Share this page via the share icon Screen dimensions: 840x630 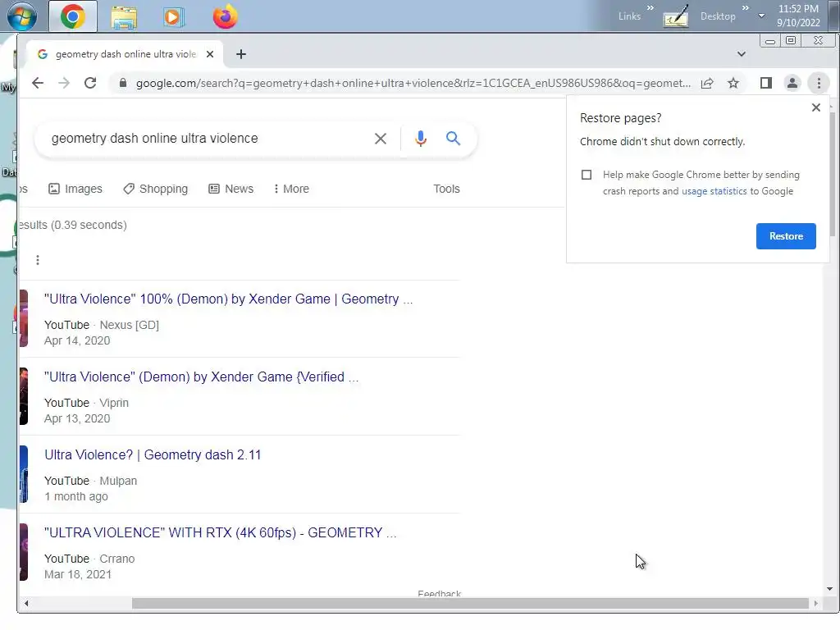[707, 83]
